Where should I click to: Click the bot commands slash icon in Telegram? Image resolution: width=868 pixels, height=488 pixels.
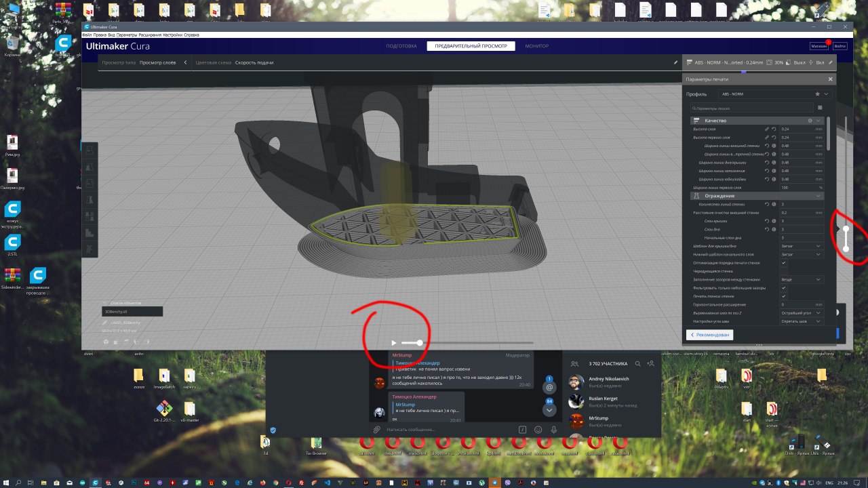[x=523, y=430]
